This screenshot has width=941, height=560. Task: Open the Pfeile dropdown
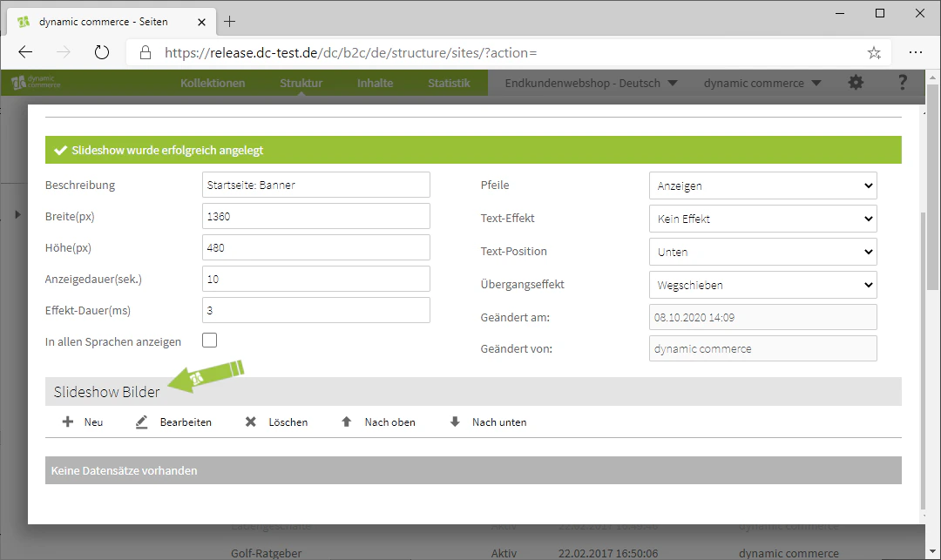pyautogui.click(x=762, y=186)
